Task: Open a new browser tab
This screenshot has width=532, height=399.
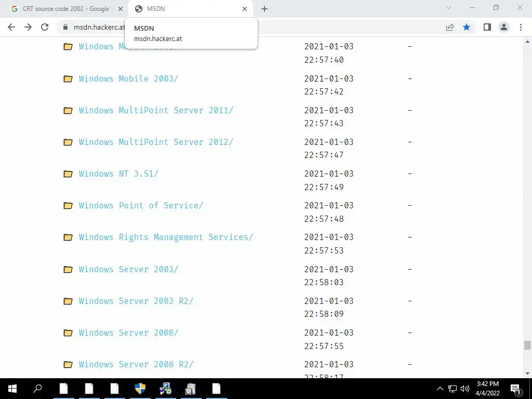Action: [264, 9]
